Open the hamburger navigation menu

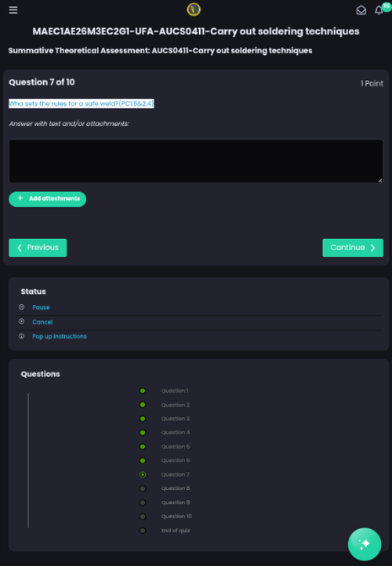13,10
